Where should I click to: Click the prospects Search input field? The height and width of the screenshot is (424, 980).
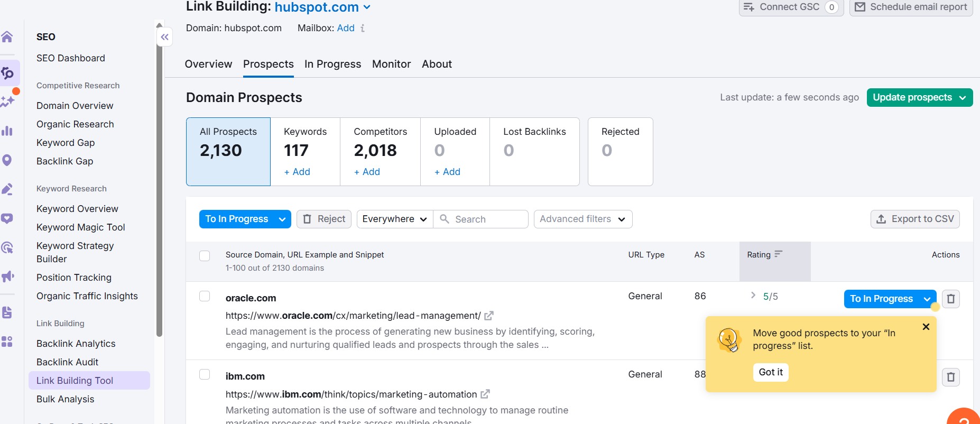pos(487,219)
